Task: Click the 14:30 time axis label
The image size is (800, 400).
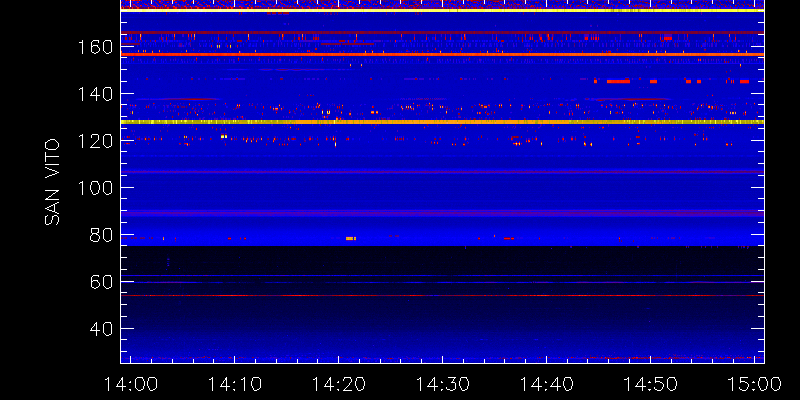Action: 442,384
